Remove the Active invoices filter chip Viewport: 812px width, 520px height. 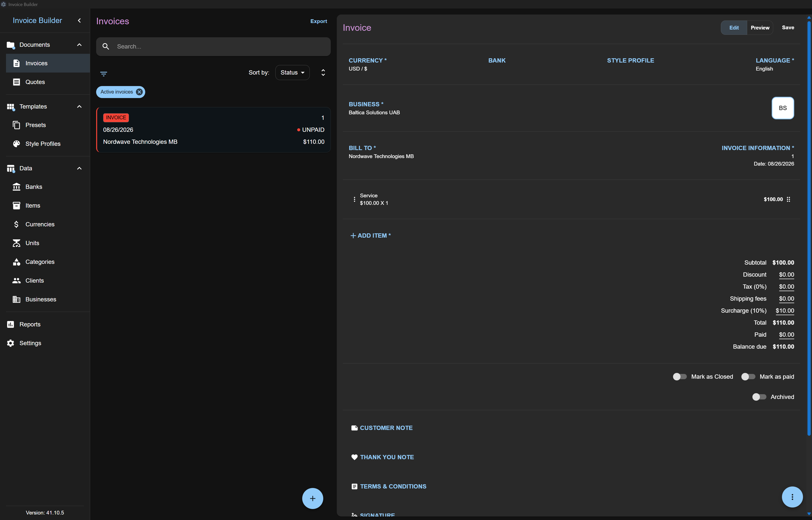point(139,92)
